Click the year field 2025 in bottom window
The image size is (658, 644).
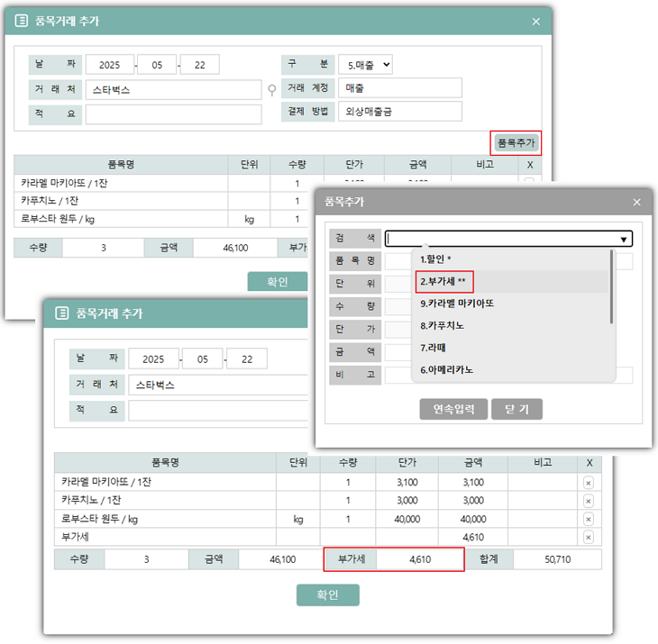click(153, 359)
